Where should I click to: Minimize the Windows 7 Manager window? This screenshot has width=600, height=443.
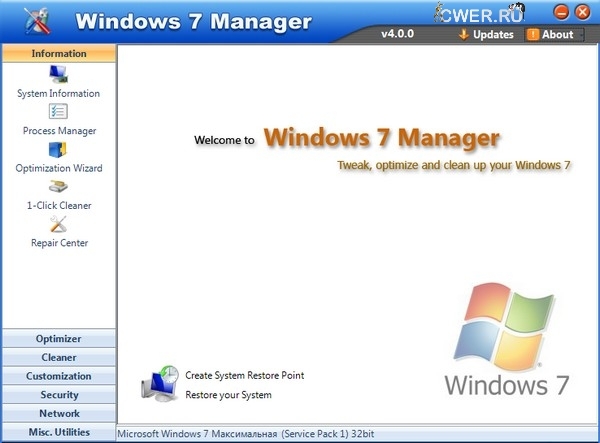coord(561,12)
